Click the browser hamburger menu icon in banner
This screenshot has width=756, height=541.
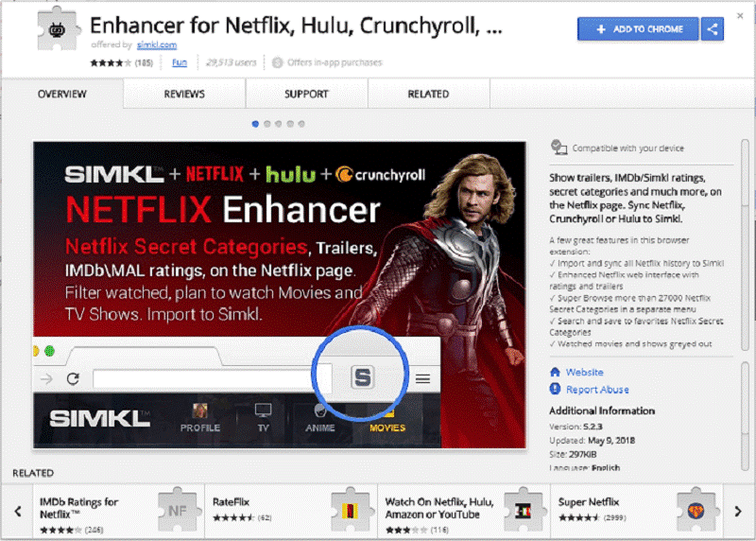(x=423, y=379)
